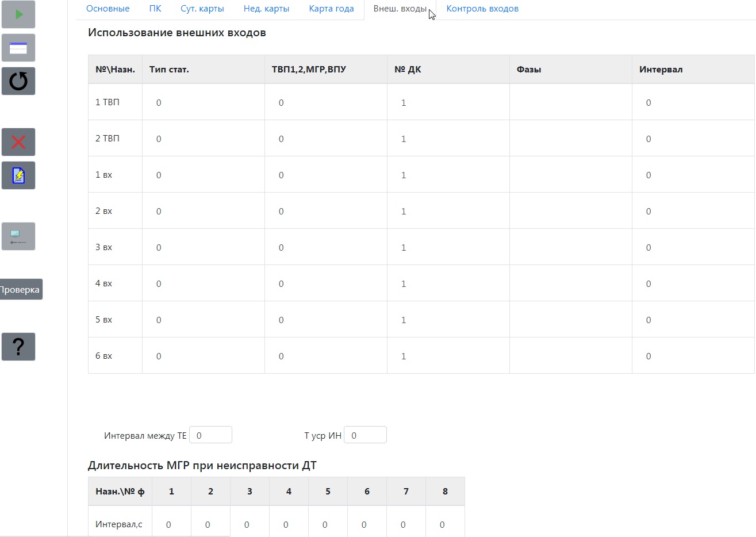Screen dimensions: 756x537
Task: Click № ДК cell in 1 ТВП row
Action: pyautogui.click(x=448, y=102)
